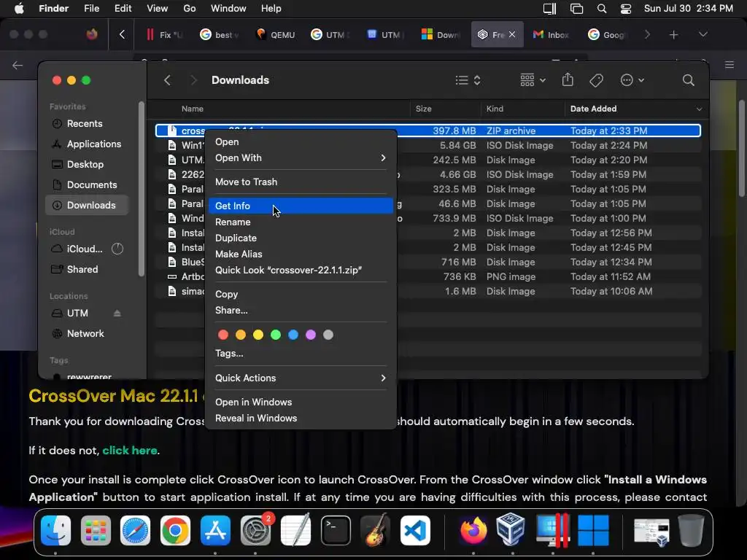Open iCloud Drive in sidebar
The width and height of the screenshot is (747, 560).
(87, 249)
